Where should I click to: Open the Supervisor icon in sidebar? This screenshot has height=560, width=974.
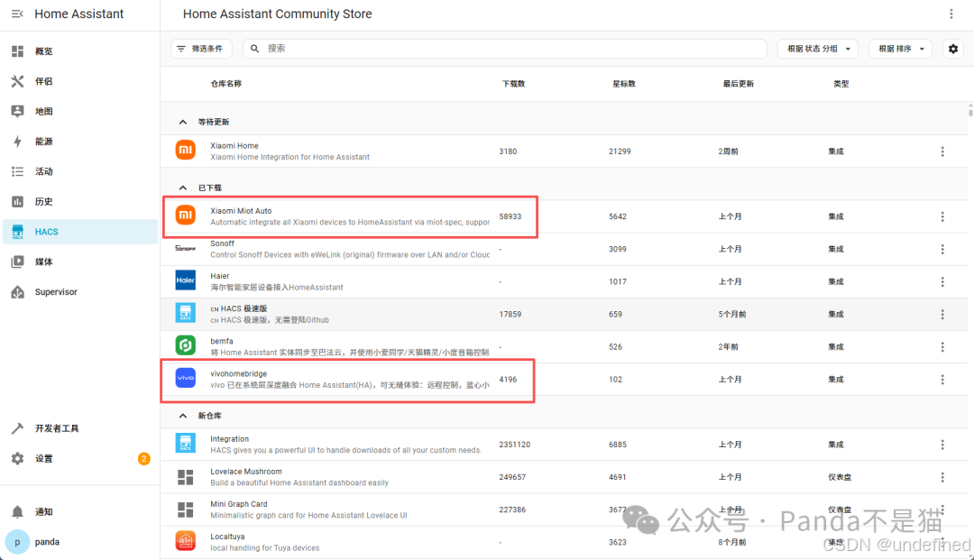pos(17,292)
